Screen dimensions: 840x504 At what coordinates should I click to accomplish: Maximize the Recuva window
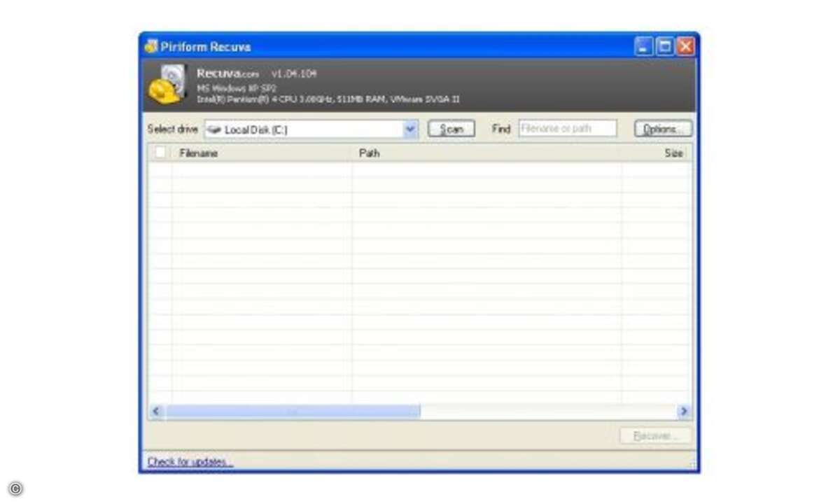click(664, 46)
